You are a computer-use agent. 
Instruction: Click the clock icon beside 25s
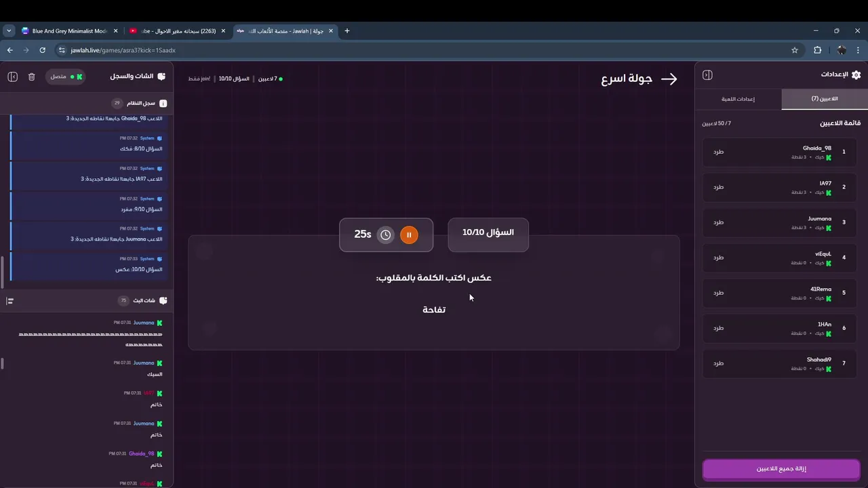tap(386, 235)
